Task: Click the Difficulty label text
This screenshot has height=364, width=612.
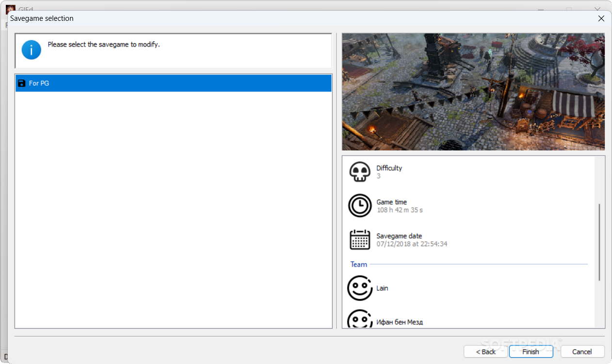Action: [x=389, y=168]
